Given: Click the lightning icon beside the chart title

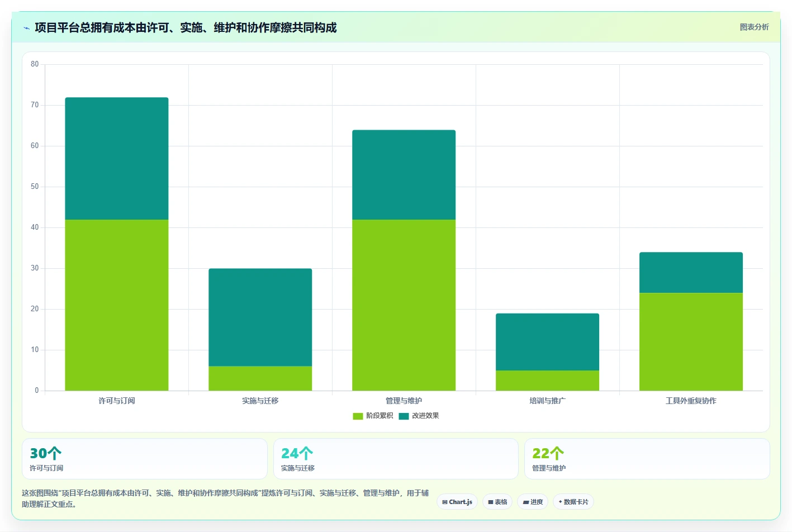Looking at the screenshot, I should tap(26, 28).
